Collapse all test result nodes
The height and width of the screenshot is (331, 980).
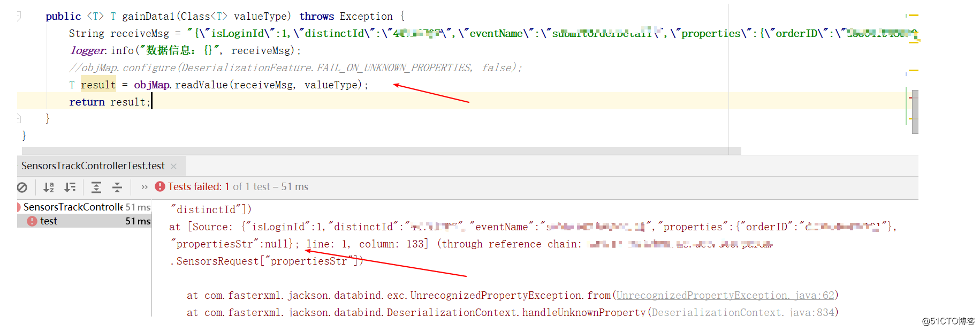click(x=117, y=187)
